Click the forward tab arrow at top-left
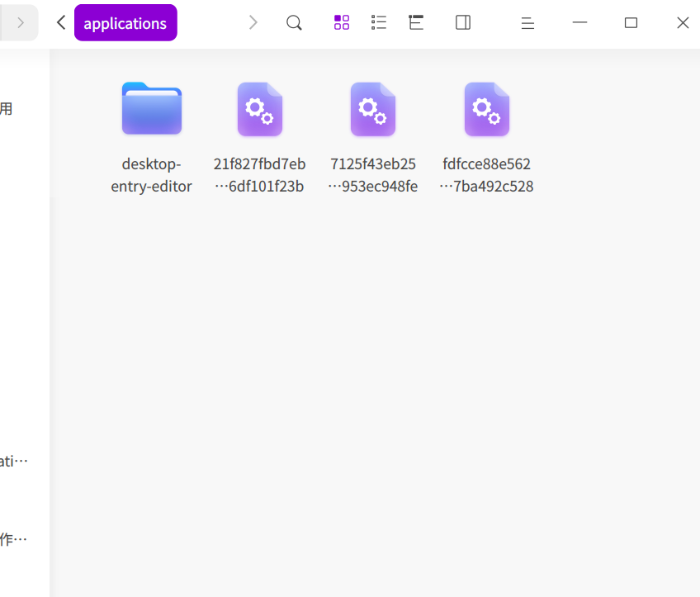Screen dimensions: 700x597 [x=21, y=23]
